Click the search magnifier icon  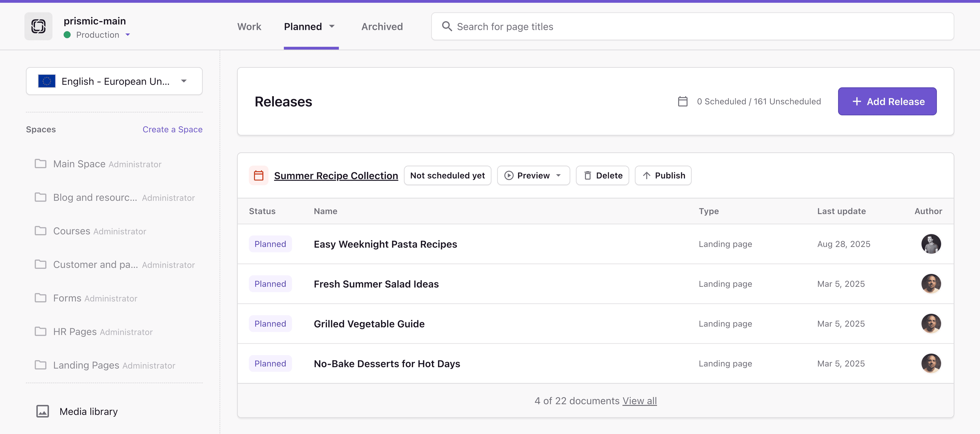click(x=447, y=26)
